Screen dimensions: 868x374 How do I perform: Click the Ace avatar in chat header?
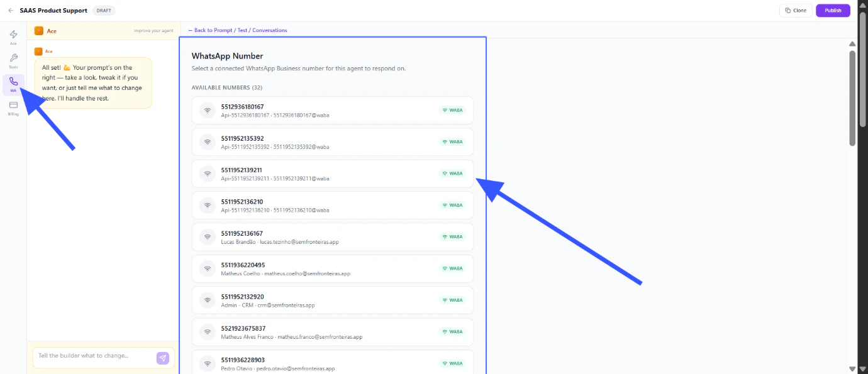tap(39, 30)
